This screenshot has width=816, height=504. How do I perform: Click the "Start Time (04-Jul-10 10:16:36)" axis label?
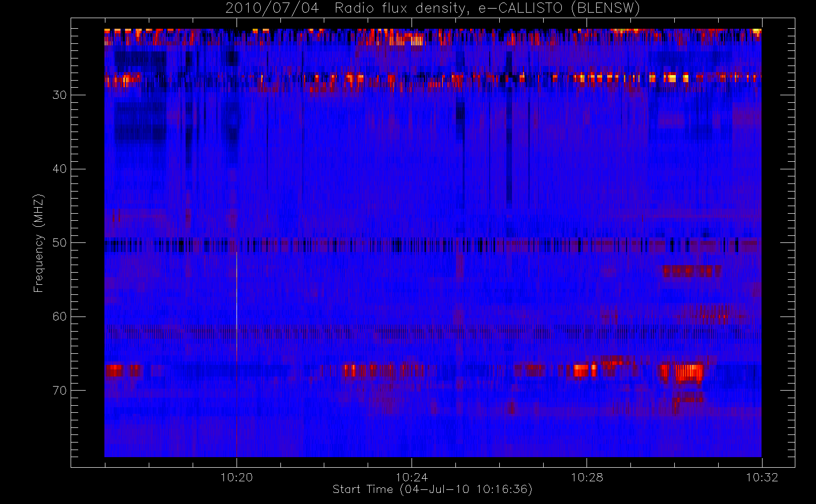click(432, 489)
